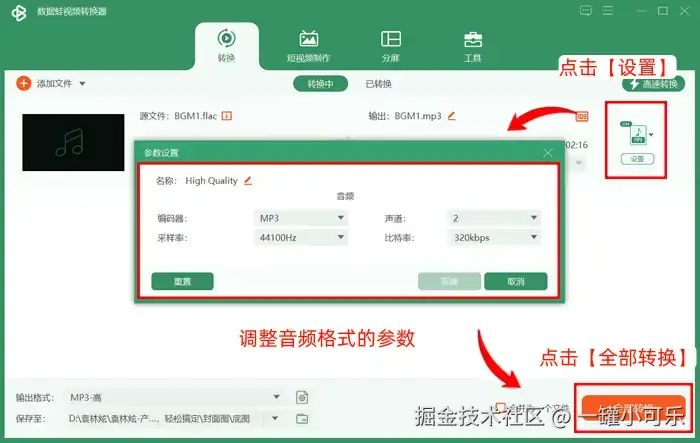Show the 转换中 list

pos(321,84)
